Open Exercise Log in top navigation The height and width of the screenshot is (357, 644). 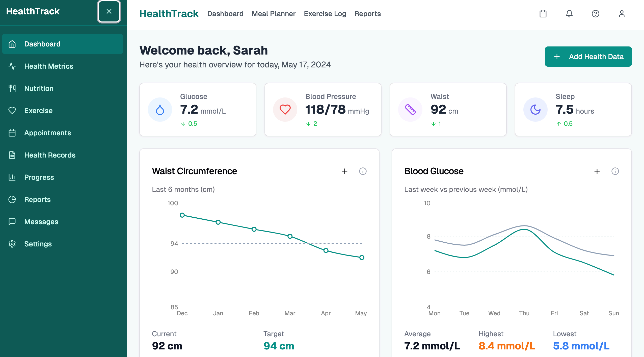[325, 14]
